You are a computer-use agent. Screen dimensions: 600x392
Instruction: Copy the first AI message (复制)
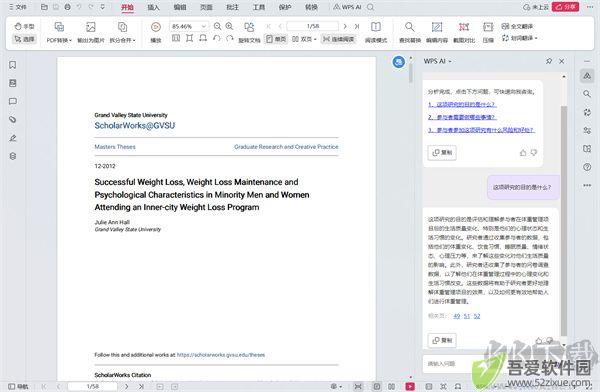[x=442, y=153]
